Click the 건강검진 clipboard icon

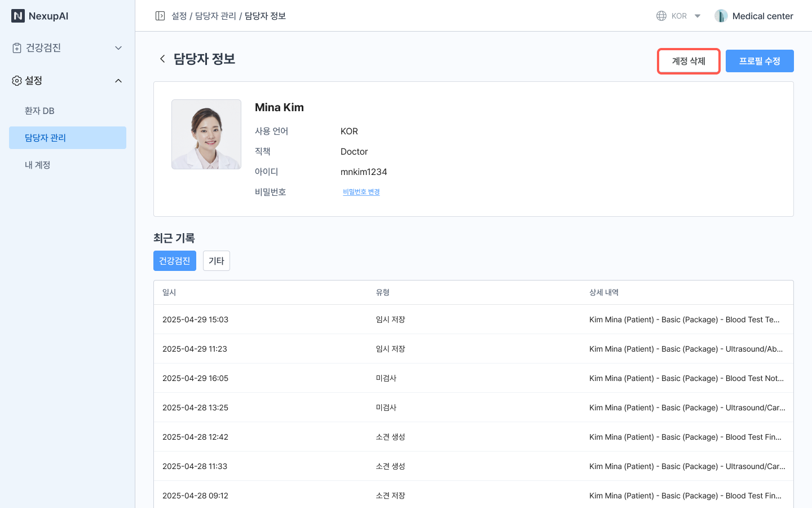17,48
